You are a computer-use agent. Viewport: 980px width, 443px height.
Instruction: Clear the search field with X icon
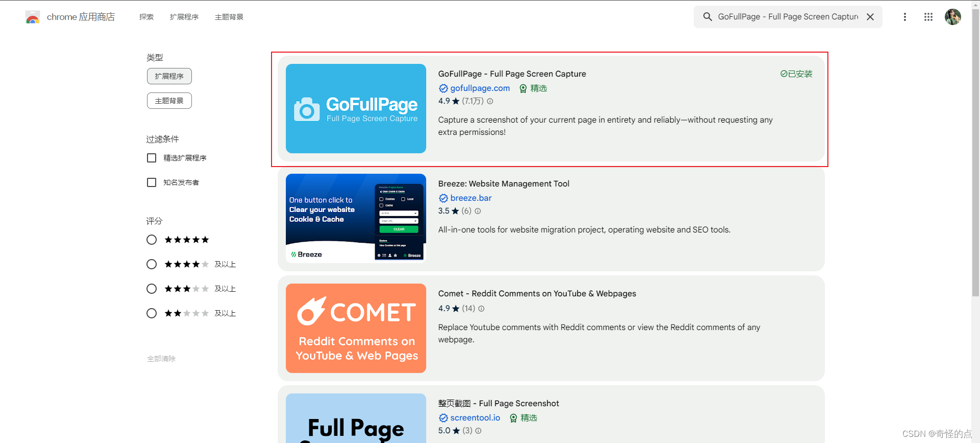coord(870,17)
